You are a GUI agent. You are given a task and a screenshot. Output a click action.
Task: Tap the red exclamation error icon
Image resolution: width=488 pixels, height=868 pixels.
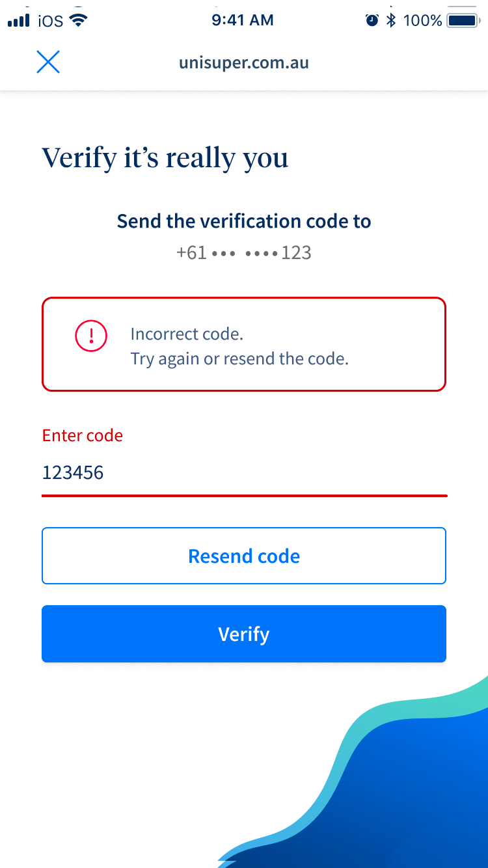coord(91,336)
